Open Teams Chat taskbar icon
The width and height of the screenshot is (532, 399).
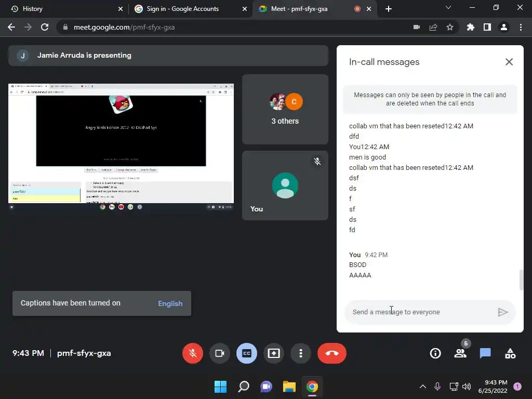[267, 387]
